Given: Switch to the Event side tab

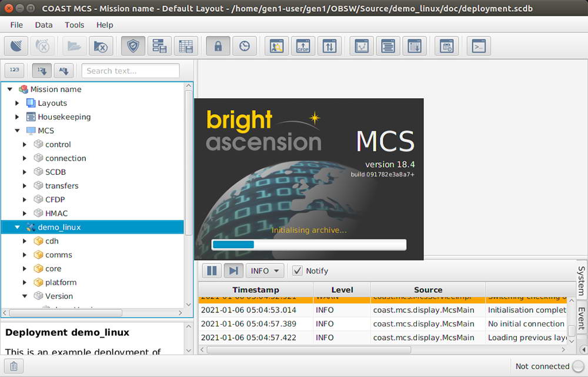Looking at the screenshot, I should click(x=582, y=319).
